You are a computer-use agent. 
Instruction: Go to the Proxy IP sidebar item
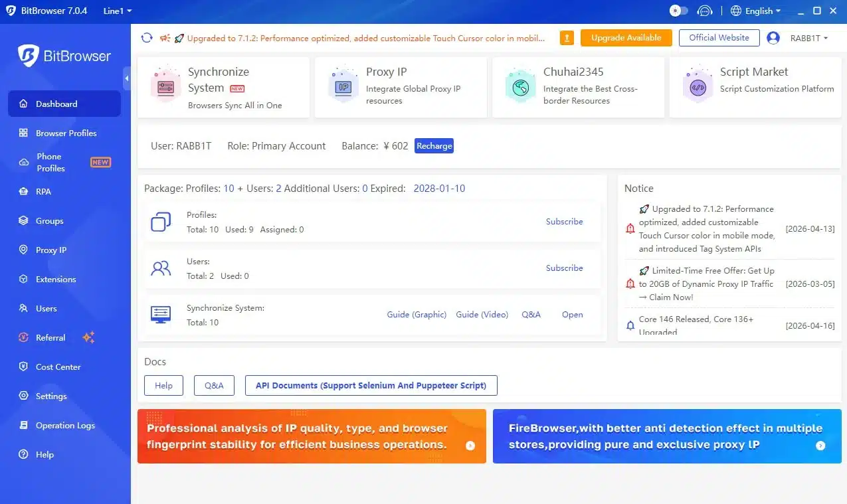click(51, 250)
